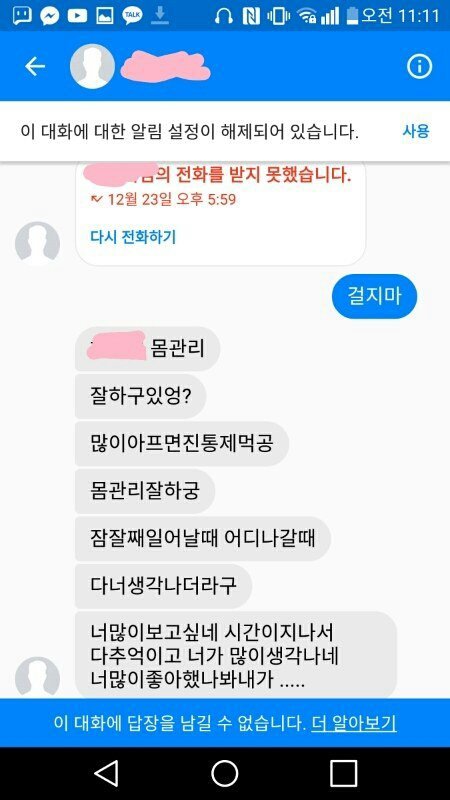Tap the missed call notification card
This screenshot has width=450, height=800.
(220, 213)
